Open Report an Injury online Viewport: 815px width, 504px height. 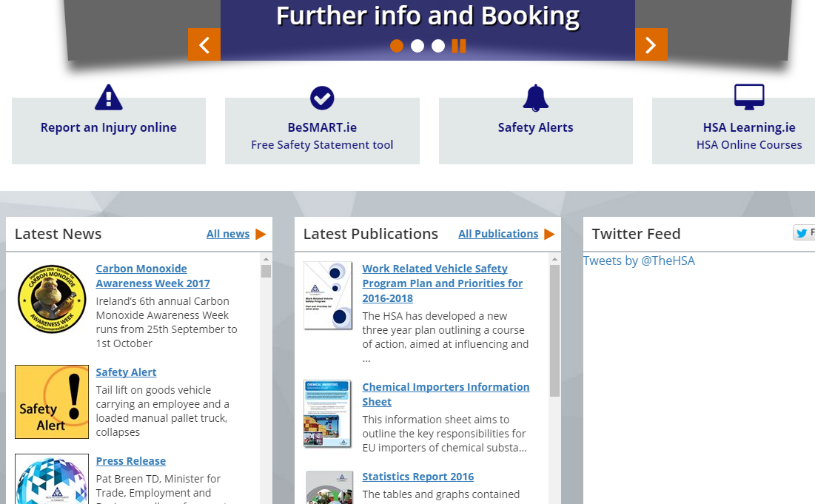(x=109, y=128)
